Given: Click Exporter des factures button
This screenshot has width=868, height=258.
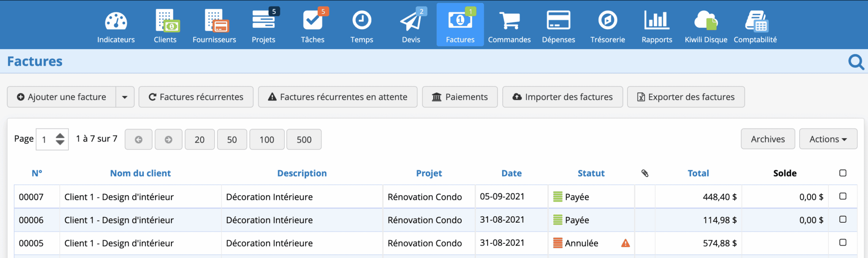Looking at the screenshot, I should 686,97.
